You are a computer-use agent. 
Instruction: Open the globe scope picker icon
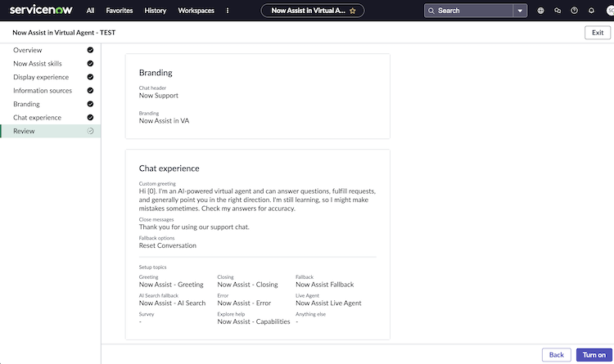pyautogui.click(x=541, y=11)
